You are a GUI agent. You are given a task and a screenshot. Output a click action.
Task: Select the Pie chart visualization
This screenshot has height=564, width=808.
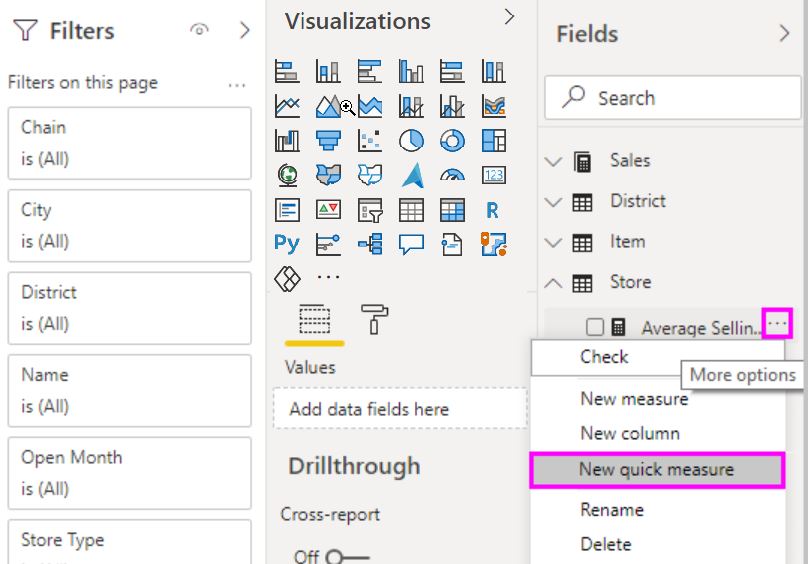pos(411,140)
